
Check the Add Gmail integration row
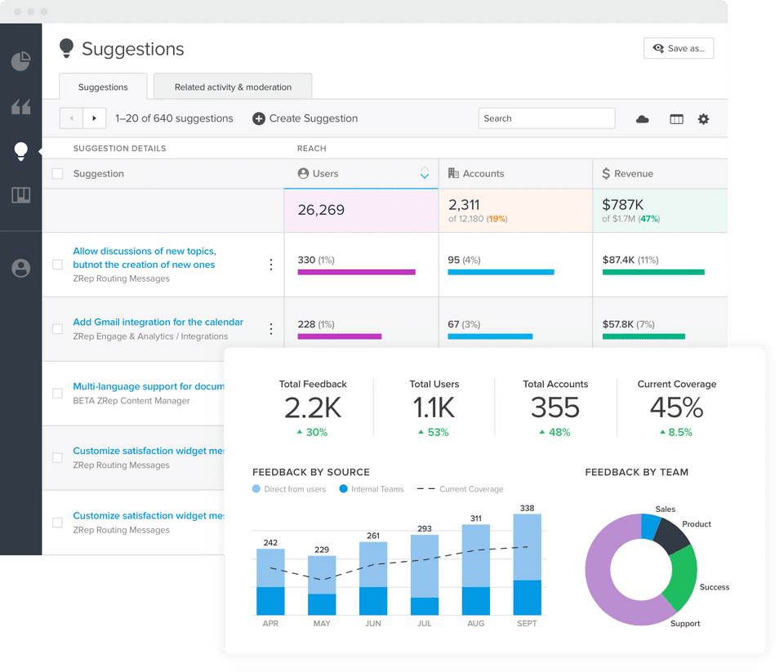[x=57, y=329]
